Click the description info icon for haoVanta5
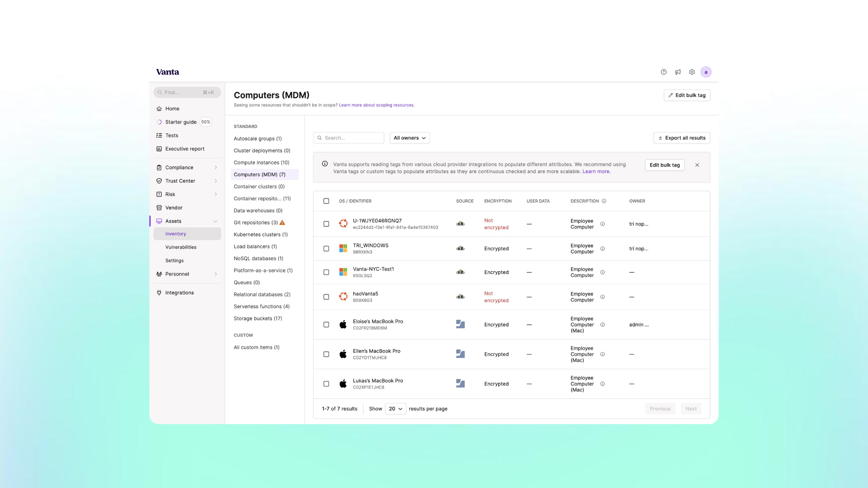The width and height of the screenshot is (868, 488). 603,297
